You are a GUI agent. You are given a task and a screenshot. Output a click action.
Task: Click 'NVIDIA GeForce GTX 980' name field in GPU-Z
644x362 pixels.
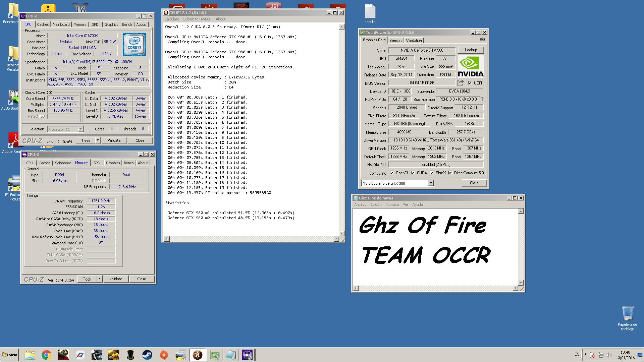pos(422,50)
